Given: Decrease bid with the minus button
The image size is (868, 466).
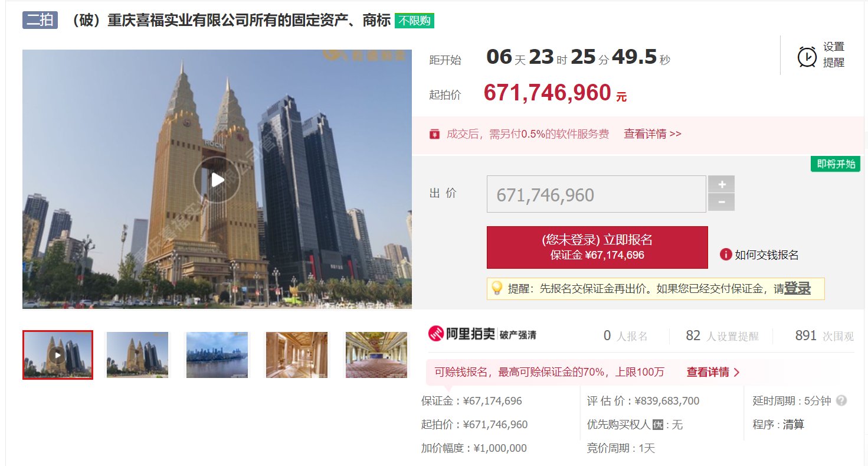Looking at the screenshot, I should click(x=721, y=203).
